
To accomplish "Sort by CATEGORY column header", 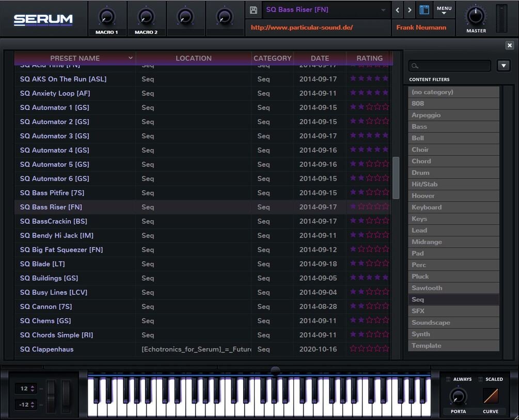I will tap(272, 58).
